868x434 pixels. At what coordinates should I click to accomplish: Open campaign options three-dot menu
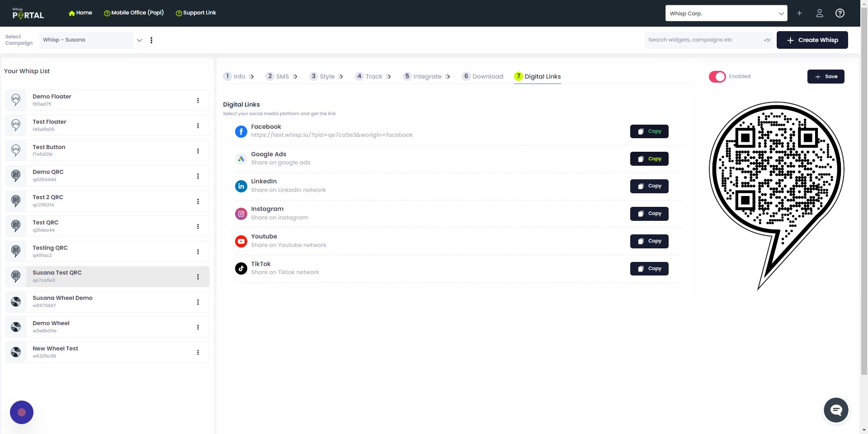[151, 40]
